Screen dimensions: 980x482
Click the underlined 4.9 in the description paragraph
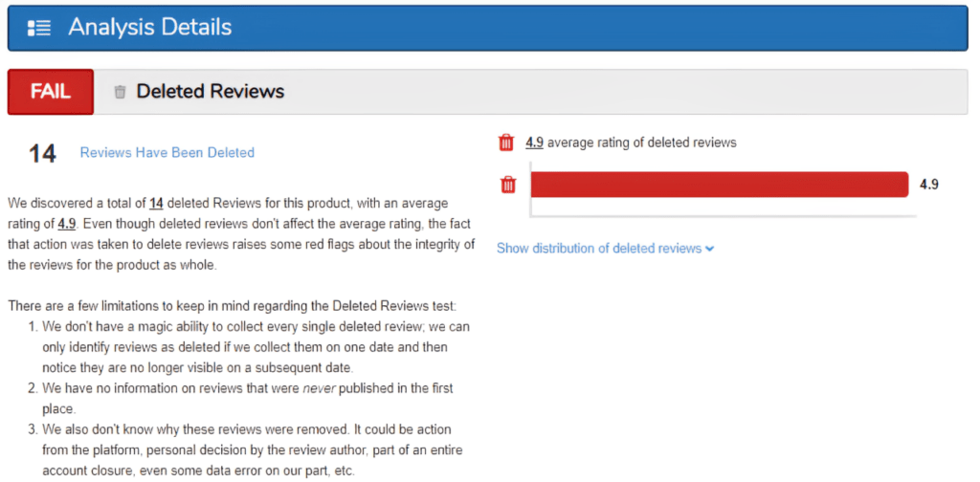pos(67,224)
